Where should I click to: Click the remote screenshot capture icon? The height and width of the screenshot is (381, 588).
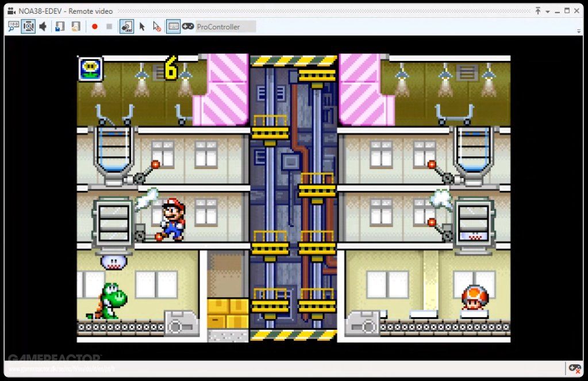126,26
